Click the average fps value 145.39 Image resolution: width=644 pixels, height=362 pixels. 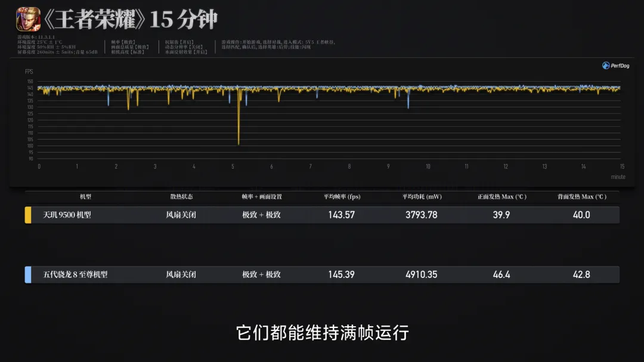[x=341, y=274]
